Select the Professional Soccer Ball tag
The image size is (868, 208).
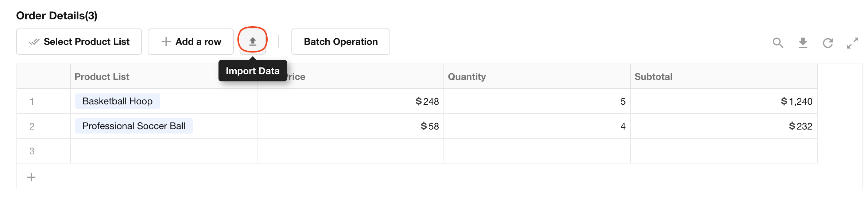pos(134,126)
